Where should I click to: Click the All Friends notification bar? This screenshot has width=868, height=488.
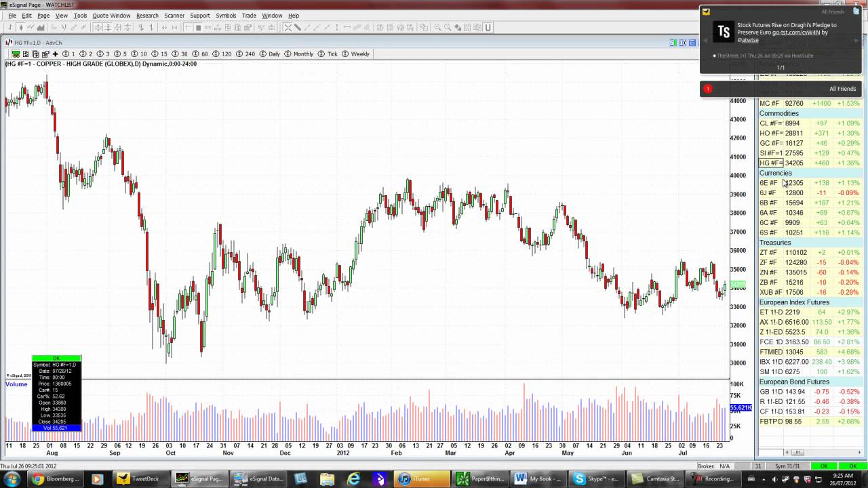(x=781, y=89)
